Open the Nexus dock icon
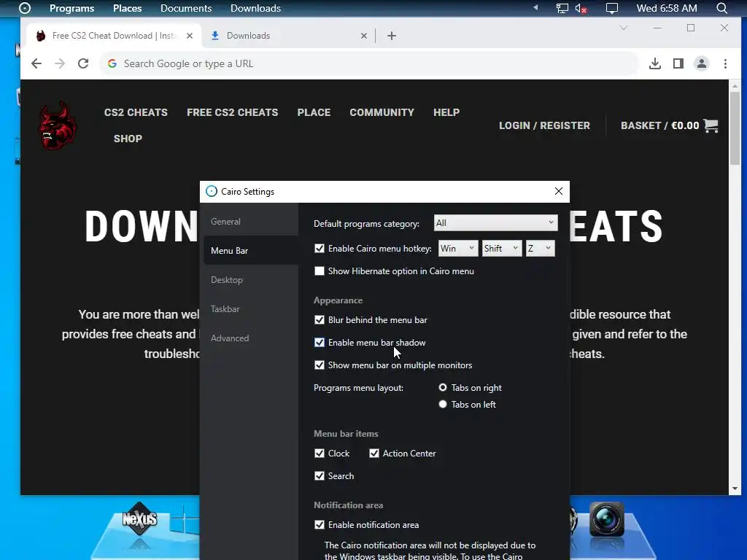 click(139, 518)
